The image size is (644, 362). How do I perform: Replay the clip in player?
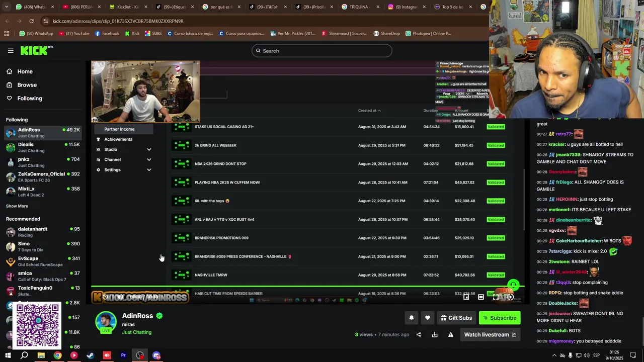click(105, 297)
